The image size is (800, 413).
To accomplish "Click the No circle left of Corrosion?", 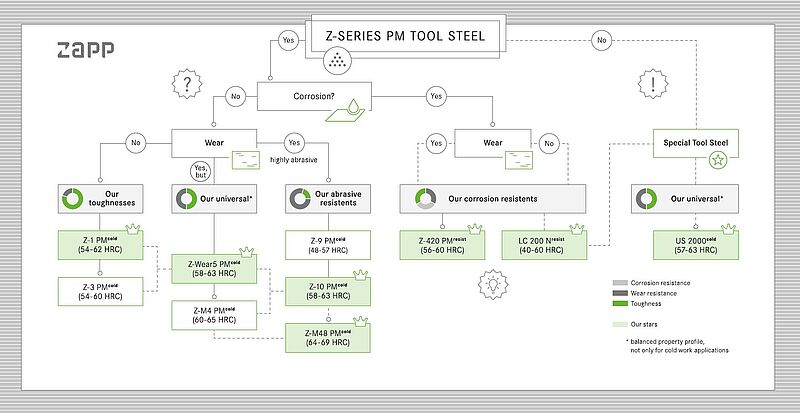I will pyautogui.click(x=236, y=96).
